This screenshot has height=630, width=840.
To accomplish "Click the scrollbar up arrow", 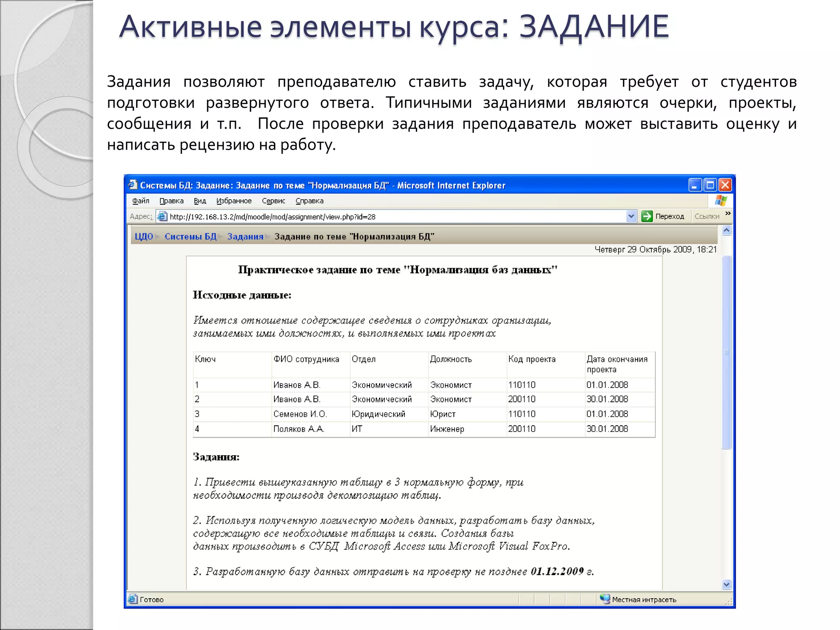I will click(726, 230).
